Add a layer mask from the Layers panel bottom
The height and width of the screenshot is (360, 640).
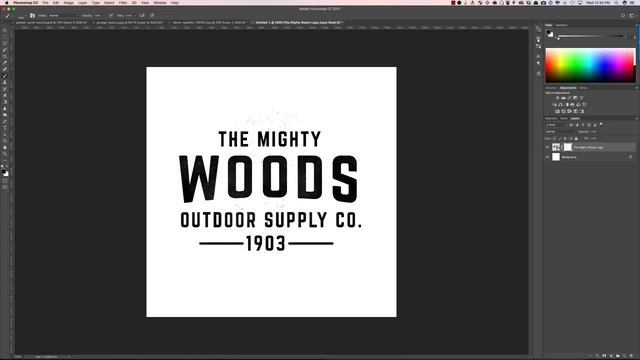tap(604, 356)
